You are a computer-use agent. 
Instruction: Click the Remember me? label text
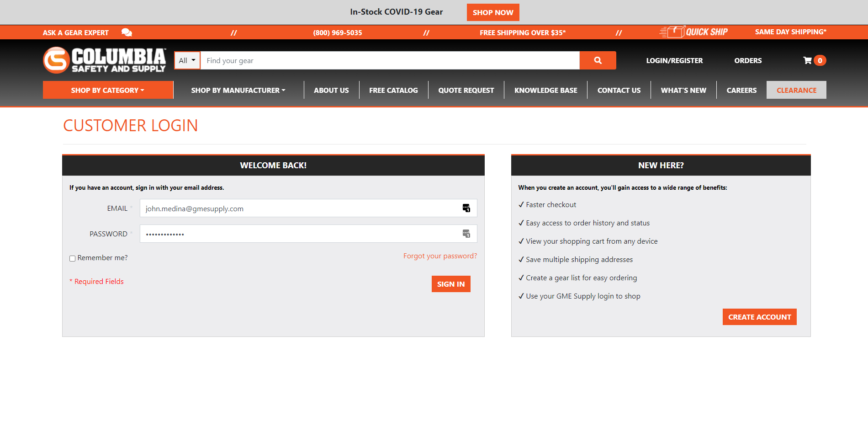click(x=102, y=258)
